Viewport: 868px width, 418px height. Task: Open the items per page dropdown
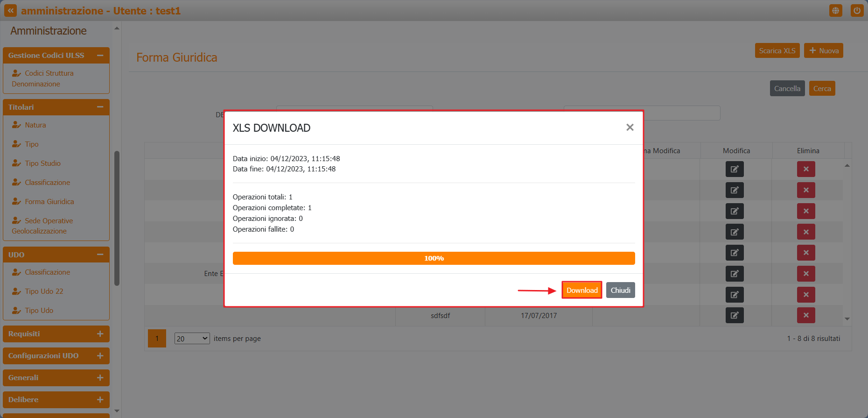click(x=192, y=339)
